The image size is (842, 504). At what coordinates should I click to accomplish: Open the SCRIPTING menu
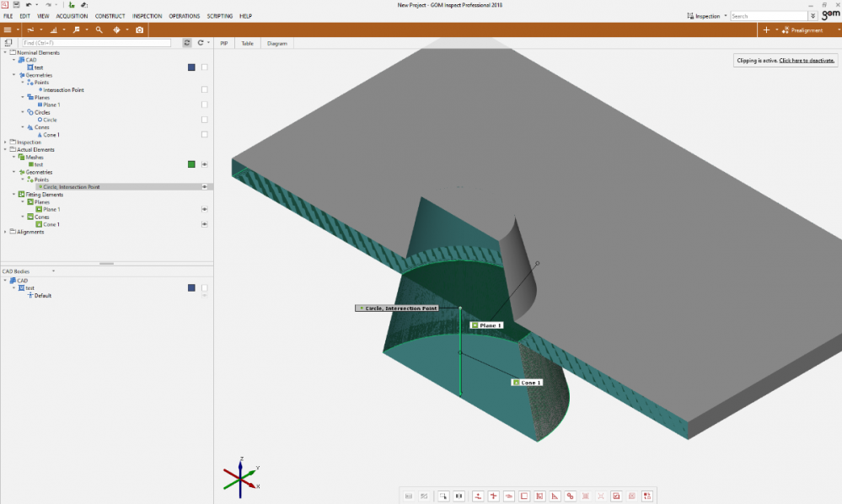point(220,16)
